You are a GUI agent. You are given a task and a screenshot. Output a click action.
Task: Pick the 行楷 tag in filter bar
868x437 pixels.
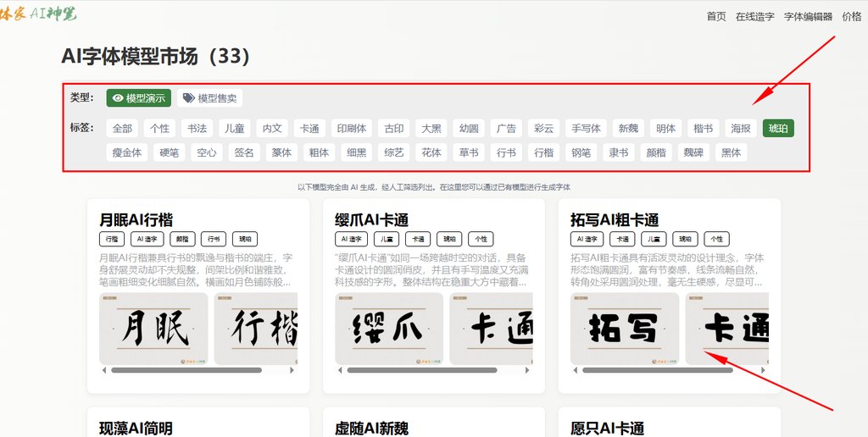[x=543, y=152]
